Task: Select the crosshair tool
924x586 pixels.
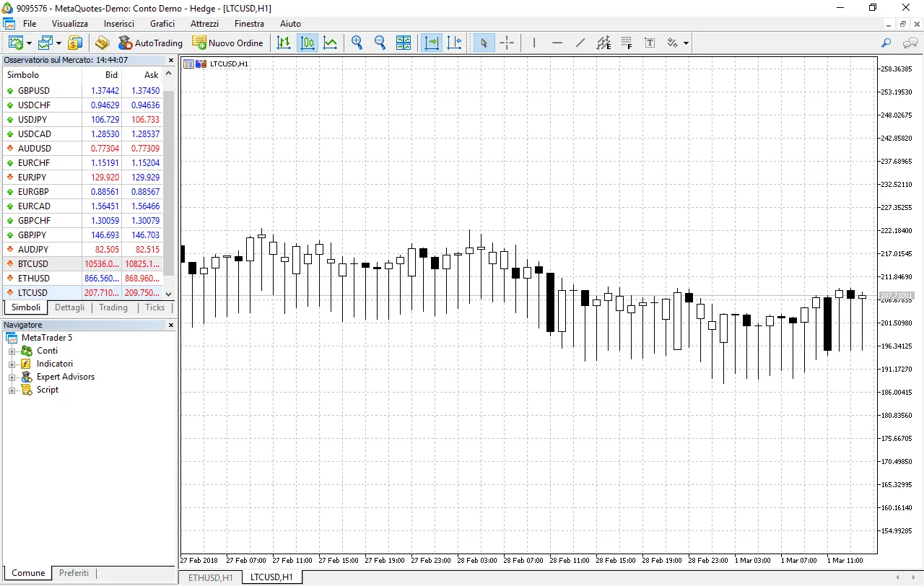Action: click(507, 43)
